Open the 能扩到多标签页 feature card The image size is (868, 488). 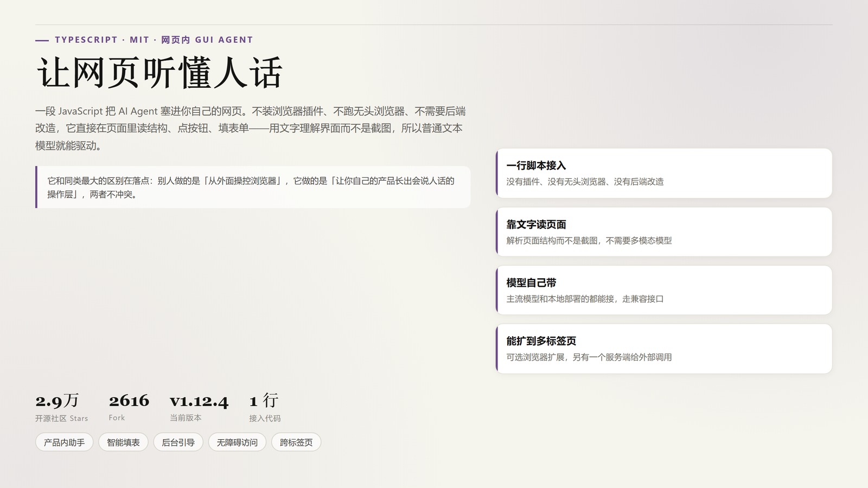point(663,349)
